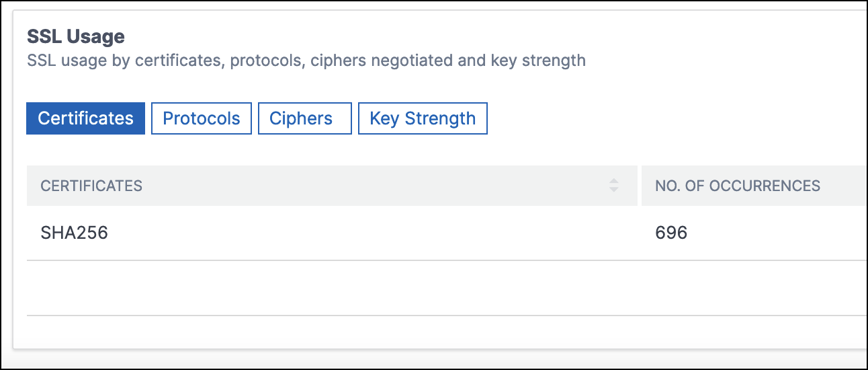Select the SHA256 certificate cell
Screen dimensions: 868x370
(x=75, y=233)
